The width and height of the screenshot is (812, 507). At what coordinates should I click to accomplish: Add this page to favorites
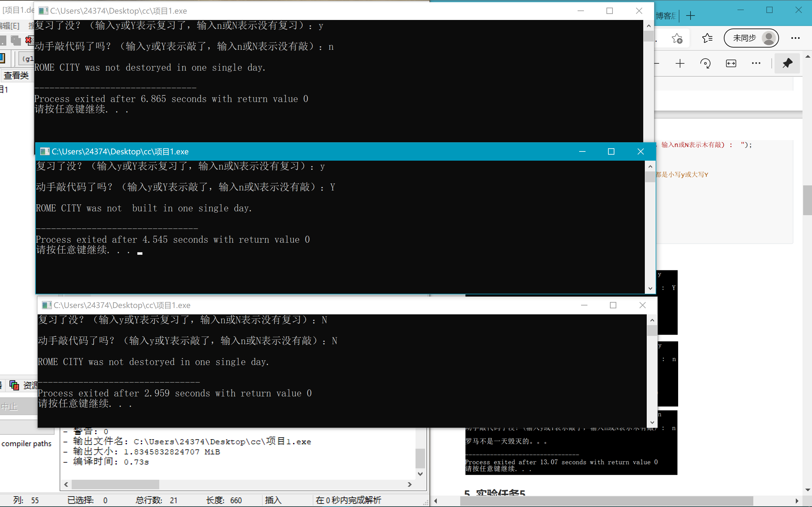pyautogui.click(x=677, y=38)
